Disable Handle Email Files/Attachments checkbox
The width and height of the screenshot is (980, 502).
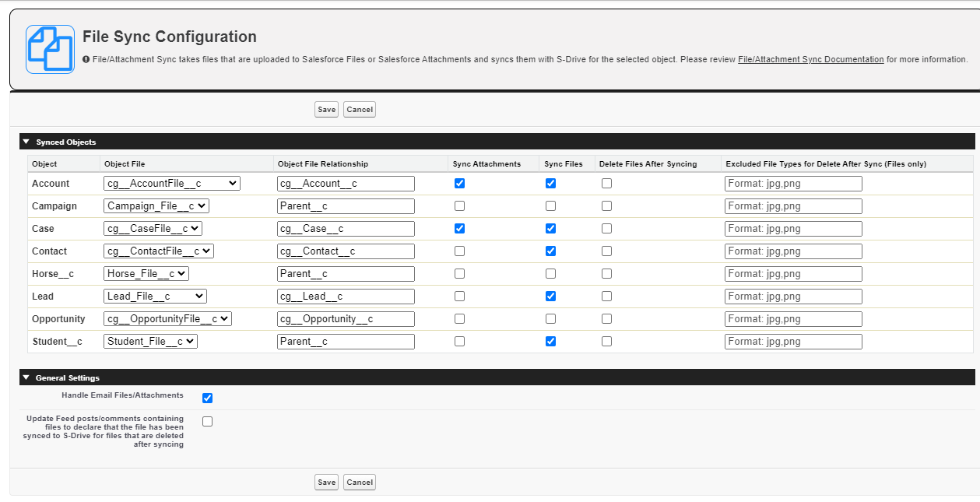pos(207,398)
